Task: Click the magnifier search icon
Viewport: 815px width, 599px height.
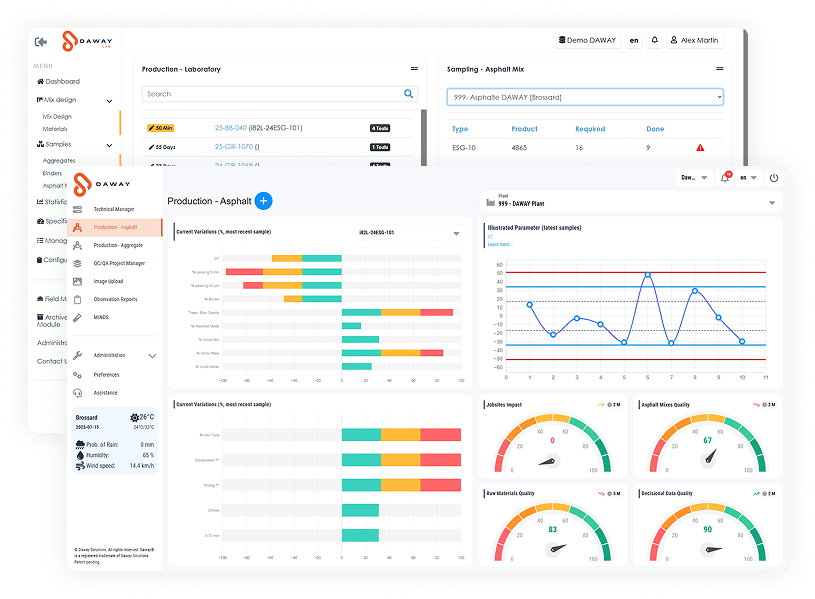Action: [409, 94]
